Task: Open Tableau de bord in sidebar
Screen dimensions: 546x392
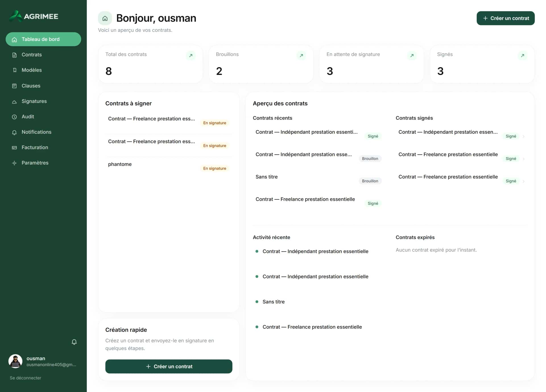Action: [x=43, y=39]
